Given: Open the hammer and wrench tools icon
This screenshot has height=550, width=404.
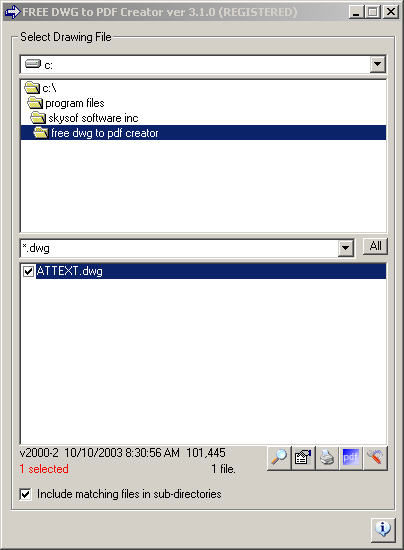Looking at the screenshot, I should [375, 458].
